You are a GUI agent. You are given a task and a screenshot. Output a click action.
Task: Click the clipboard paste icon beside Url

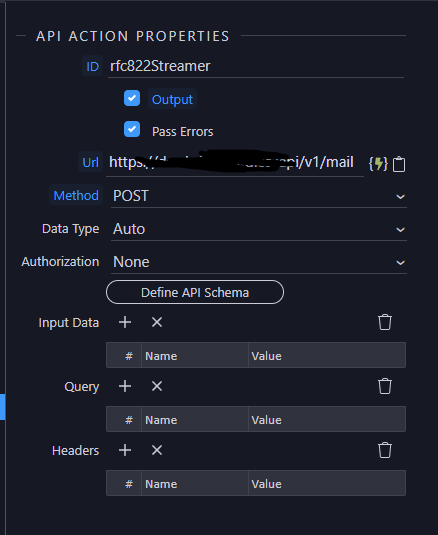[399, 164]
